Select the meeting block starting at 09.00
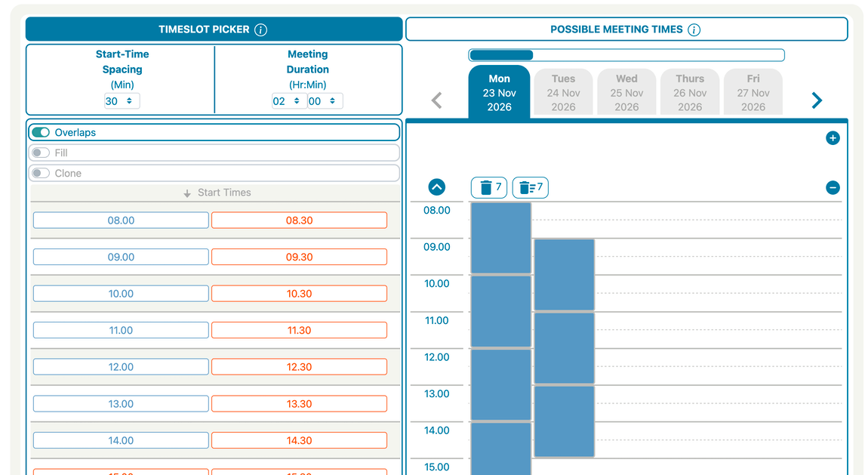 click(564, 275)
